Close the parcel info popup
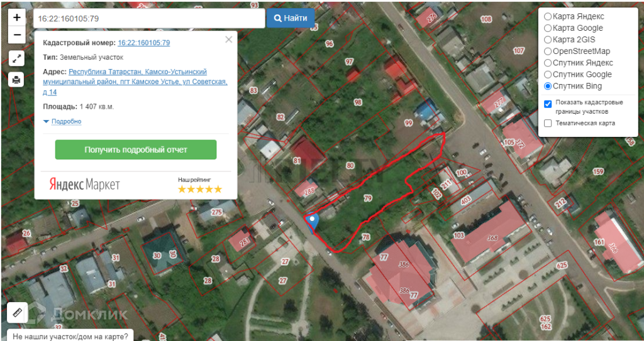 coord(229,40)
